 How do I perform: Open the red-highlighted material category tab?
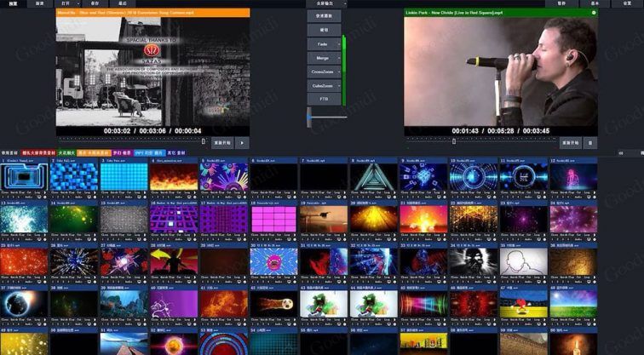point(38,152)
